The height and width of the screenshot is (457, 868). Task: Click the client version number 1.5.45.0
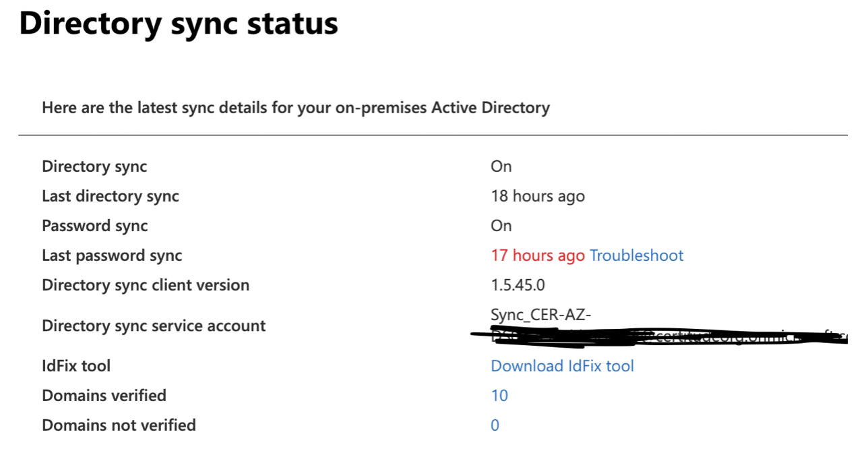pyautogui.click(x=518, y=285)
